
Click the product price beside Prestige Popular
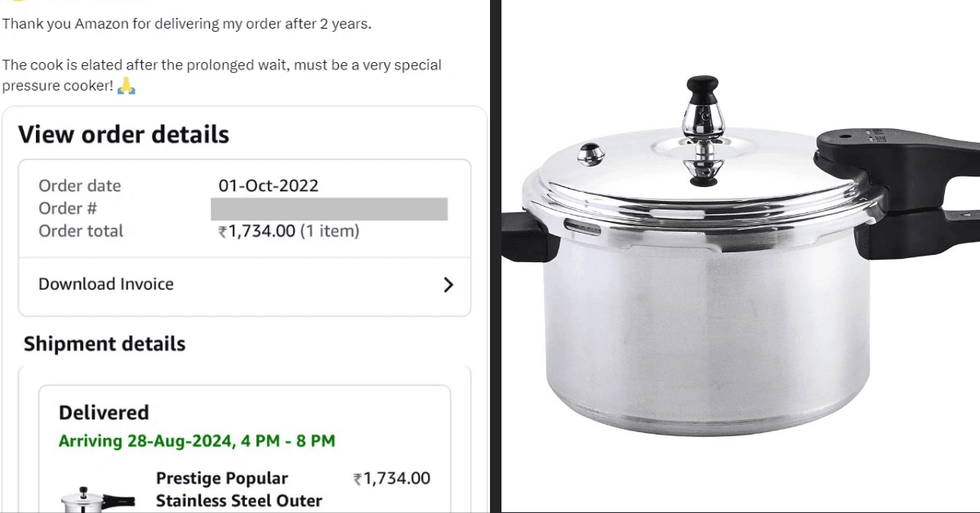pyautogui.click(x=391, y=479)
